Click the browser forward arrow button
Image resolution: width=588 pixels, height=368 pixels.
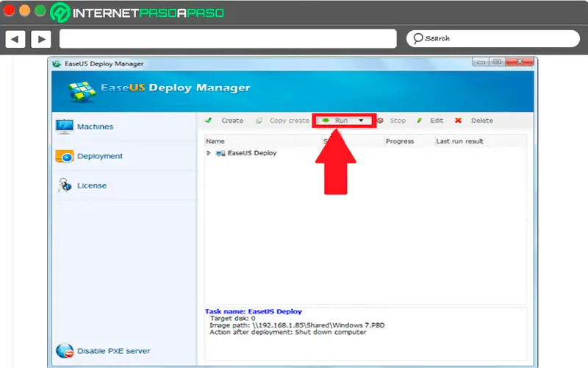tap(41, 39)
